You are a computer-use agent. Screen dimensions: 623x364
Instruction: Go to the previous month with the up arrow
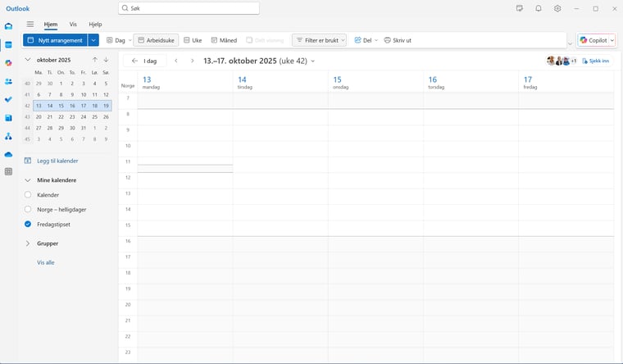pos(95,60)
